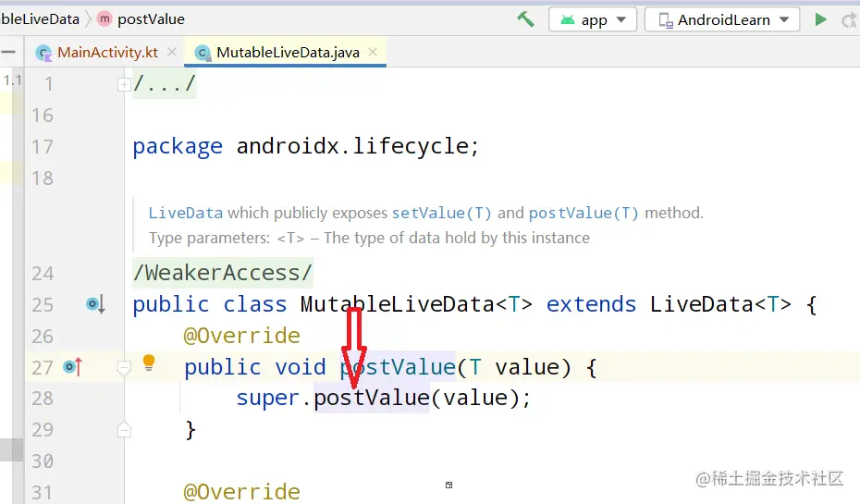The width and height of the screenshot is (860, 504).
Task: Click the method icon beside postValue breadcrumb
Action: coord(104,19)
